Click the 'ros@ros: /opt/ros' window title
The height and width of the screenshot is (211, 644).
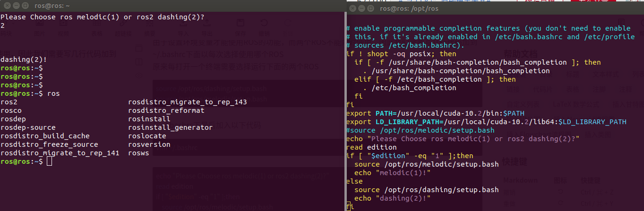[x=409, y=8]
